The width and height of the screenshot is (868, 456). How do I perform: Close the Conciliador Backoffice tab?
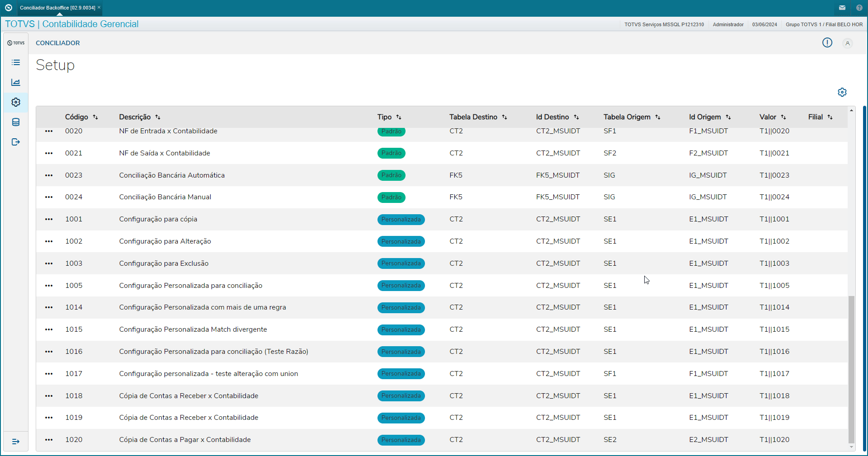pyautogui.click(x=99, y=7)
